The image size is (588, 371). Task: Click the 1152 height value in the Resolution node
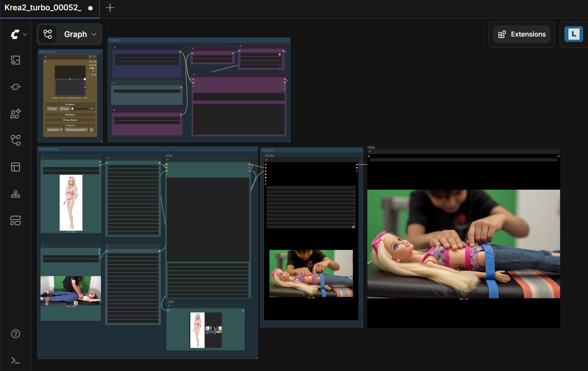click(91, 65)
